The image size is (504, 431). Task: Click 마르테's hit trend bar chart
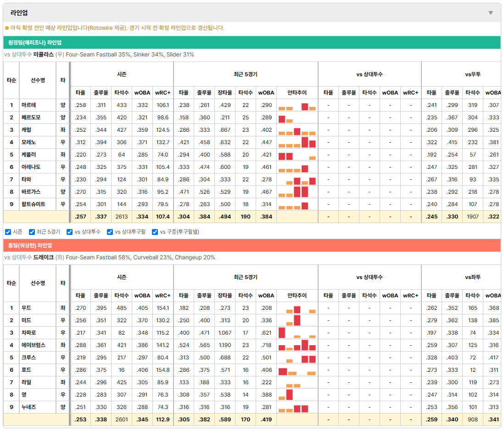[x=297, y=106]
